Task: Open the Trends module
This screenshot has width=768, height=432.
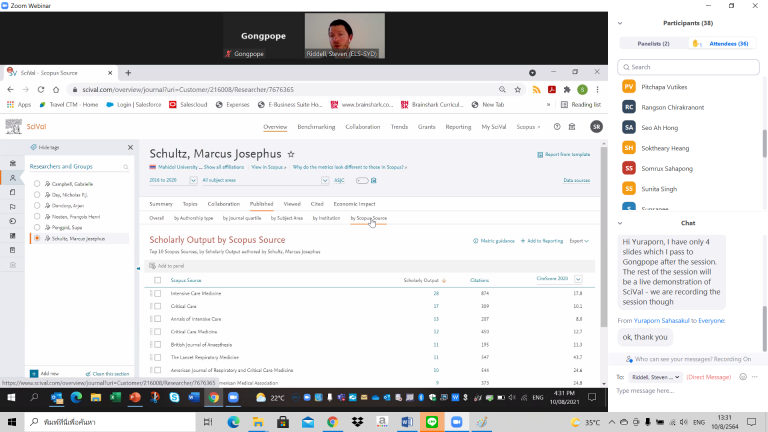Action: [x=399, y=127]
